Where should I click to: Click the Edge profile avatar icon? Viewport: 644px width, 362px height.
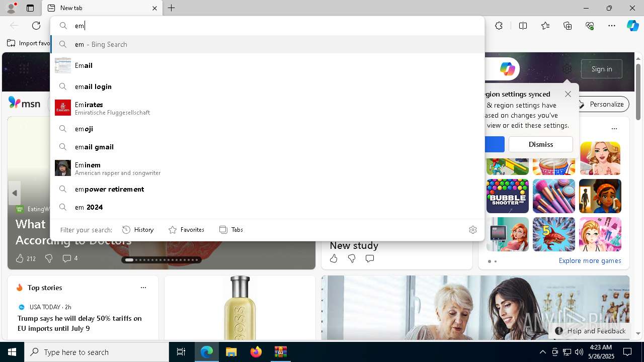(x=11, y=8)
